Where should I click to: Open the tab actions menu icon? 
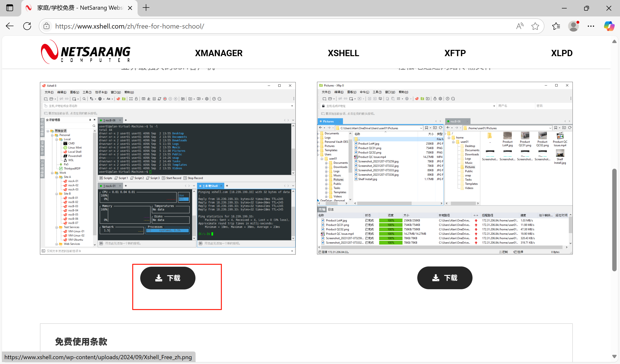click(x=10, y=8)
